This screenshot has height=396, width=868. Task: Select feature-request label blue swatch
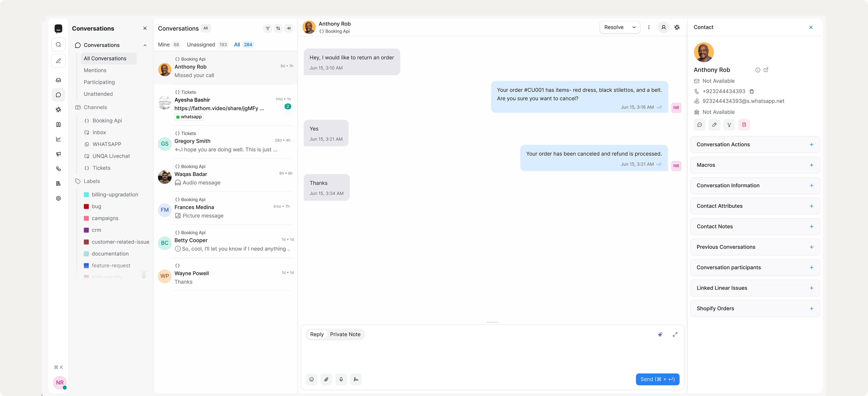[x=86, y=266]
